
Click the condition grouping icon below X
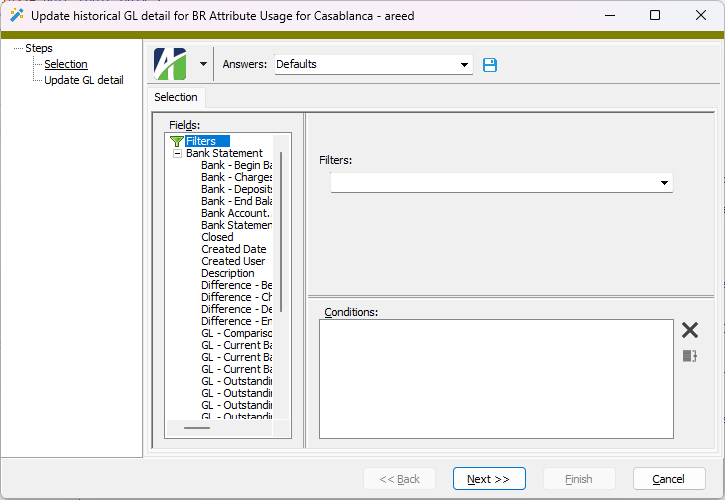pos(689,356)
